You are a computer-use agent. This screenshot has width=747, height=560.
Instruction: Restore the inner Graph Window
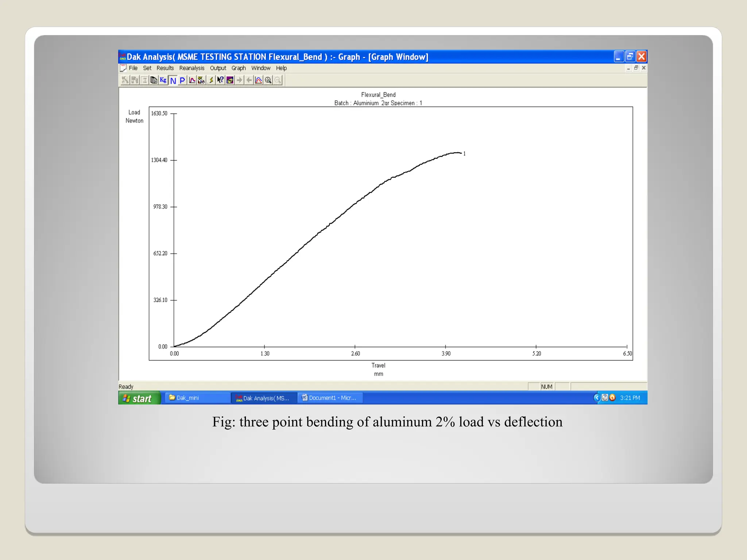(x=636, y=68)
